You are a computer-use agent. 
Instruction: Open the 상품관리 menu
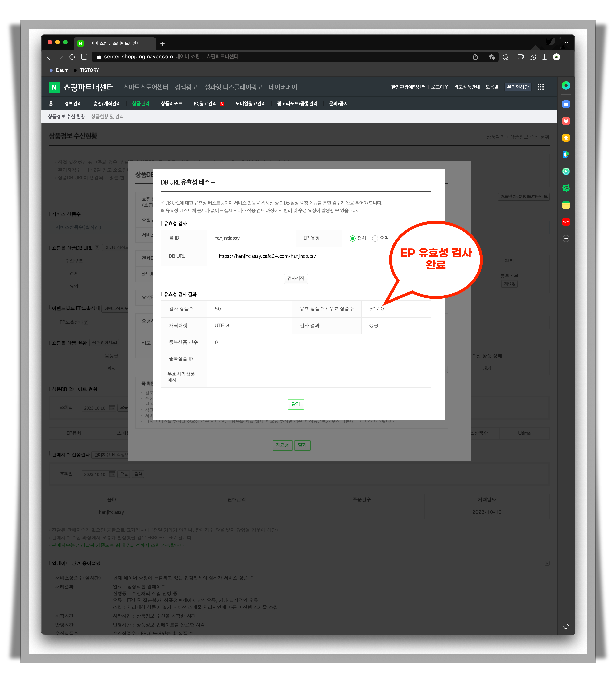pos(141,104)
